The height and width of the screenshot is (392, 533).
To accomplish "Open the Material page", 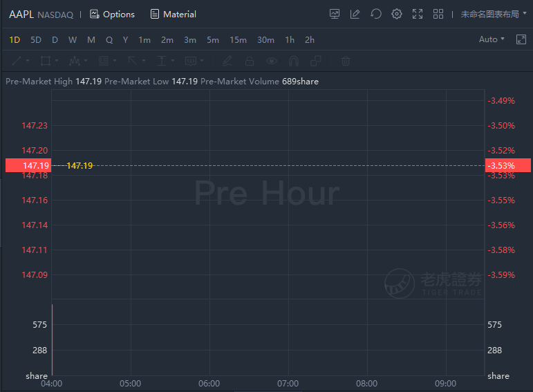I will point(174,15).
